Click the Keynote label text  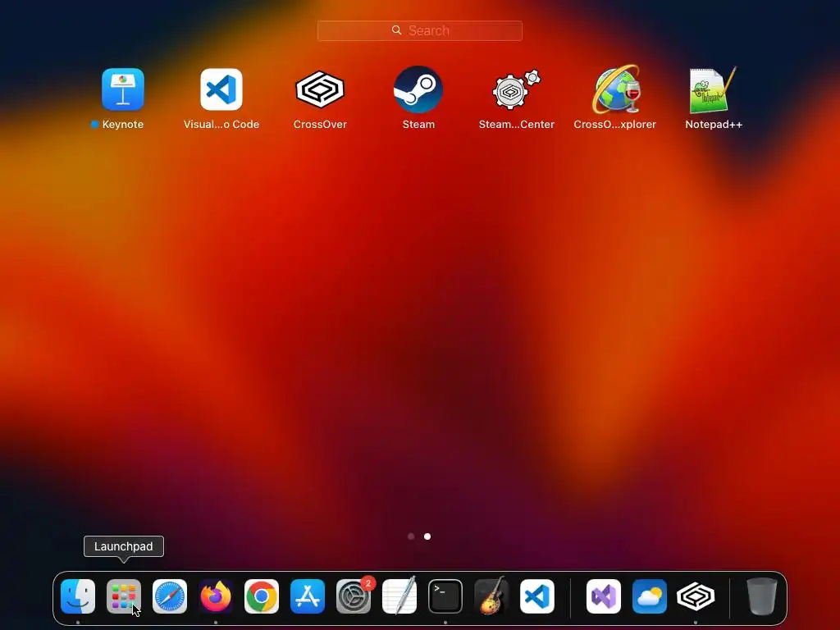123,125
